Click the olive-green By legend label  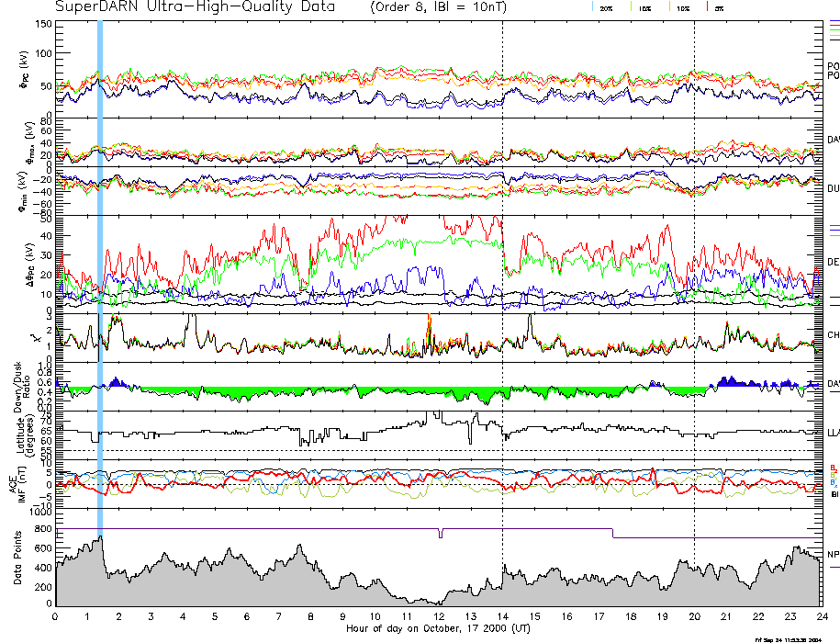click(833, 475)
